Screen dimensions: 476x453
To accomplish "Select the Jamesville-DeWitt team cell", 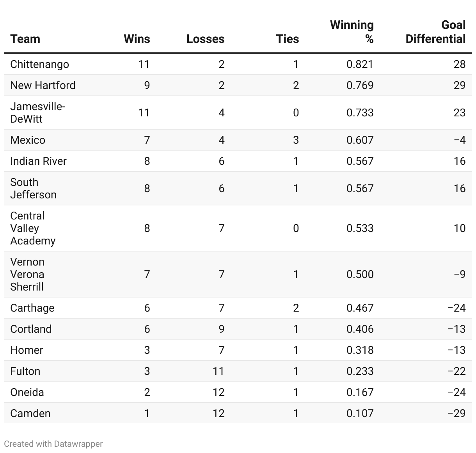I will tap(37, 113).
